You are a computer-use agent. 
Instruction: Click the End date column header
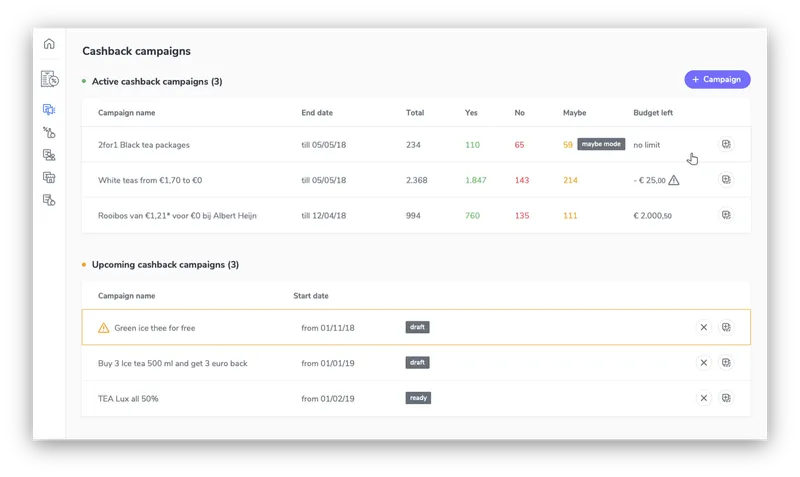point(317,113)
